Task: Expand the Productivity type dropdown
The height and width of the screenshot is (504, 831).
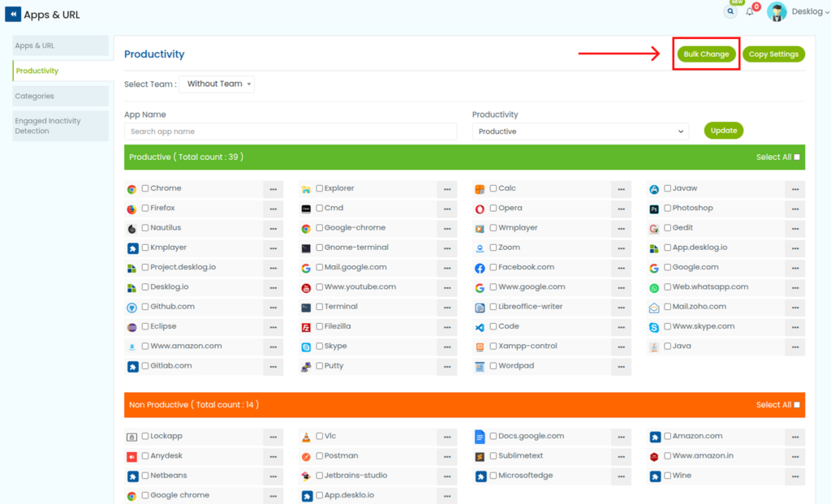Action: pyautogui.click(x=579, y=131)
